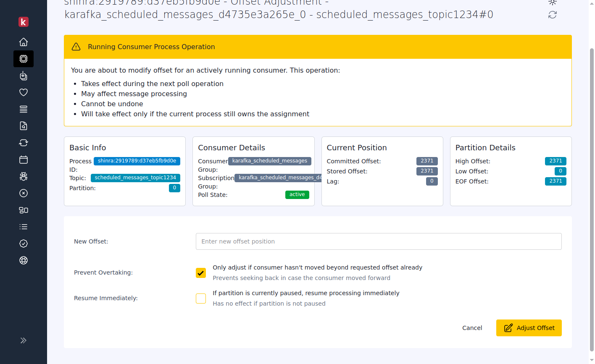Refresh the page data using the refresh icon
Screen dimensions: 595x364
pos(552,15)
